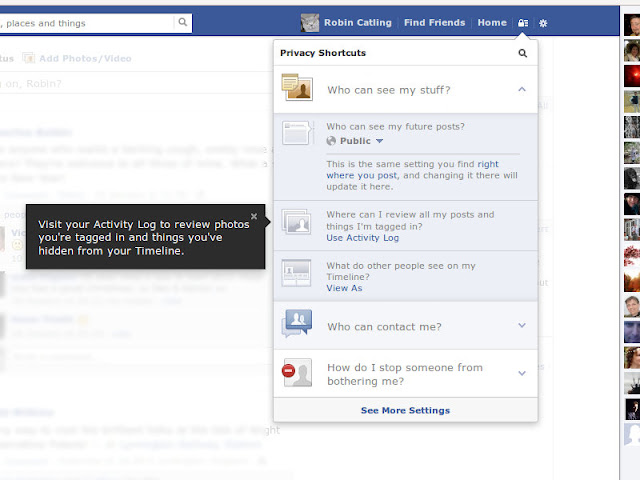Screen dimensions: 640x480
Task: Open the default silhouette chat contact
Action: point(632,434)
